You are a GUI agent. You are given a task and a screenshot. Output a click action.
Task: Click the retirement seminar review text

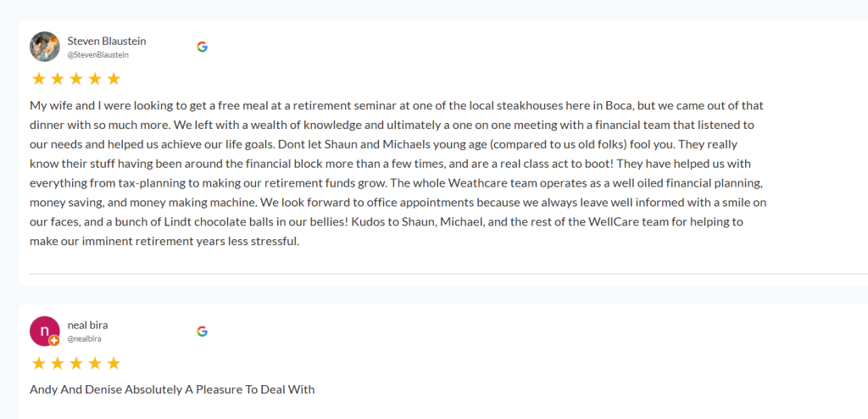tap(397, 173)
